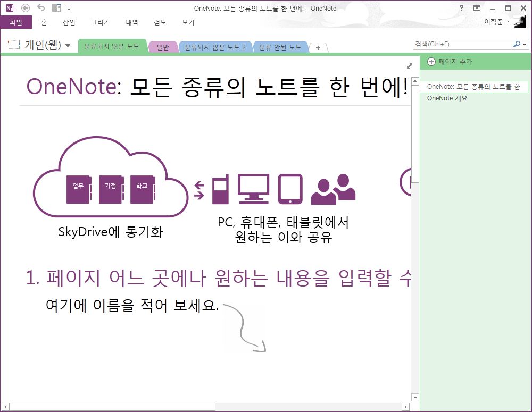Open Quick Access Toolbar customize dropdown
Screen dimensions: 532x412
pos(69,8)
